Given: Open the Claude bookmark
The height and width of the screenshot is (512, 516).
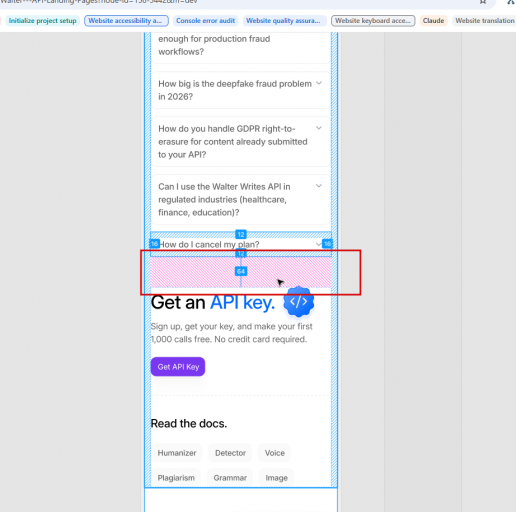Looking at the screenshot, I should tap(433, 21).
